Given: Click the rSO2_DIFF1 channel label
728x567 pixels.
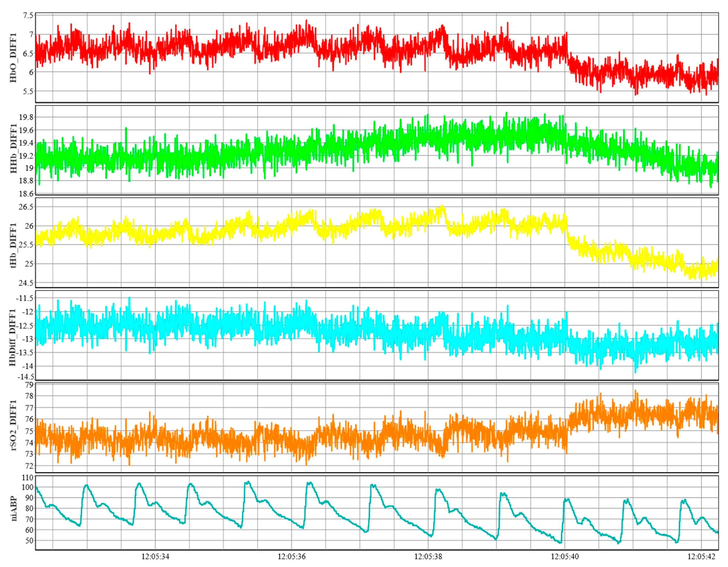Looking at the screenshot, I should pyautogui.click(x=13, y=426).
